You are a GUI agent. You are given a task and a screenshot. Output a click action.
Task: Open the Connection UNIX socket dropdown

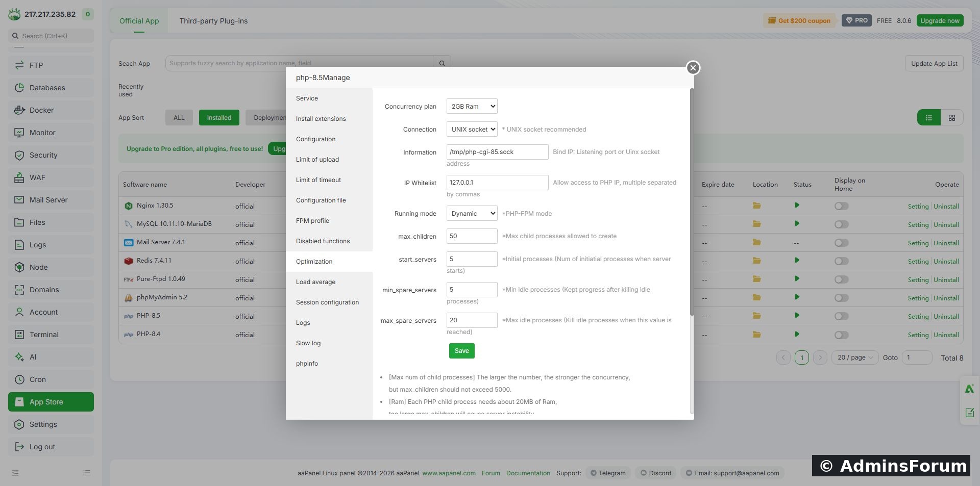pyautogui.click(x=472, y=129)
